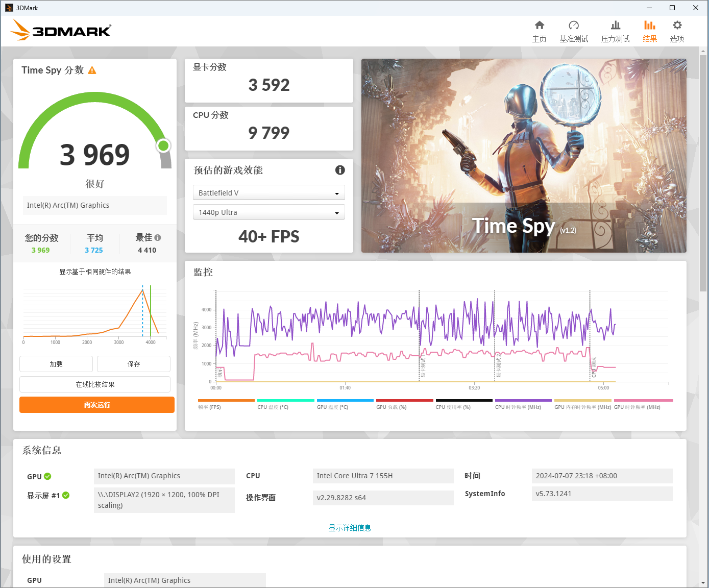Click the scroll-up arrow of the scrollbar
The width and height of the screenshot is (709, 588).
click(x=703, y=51)
